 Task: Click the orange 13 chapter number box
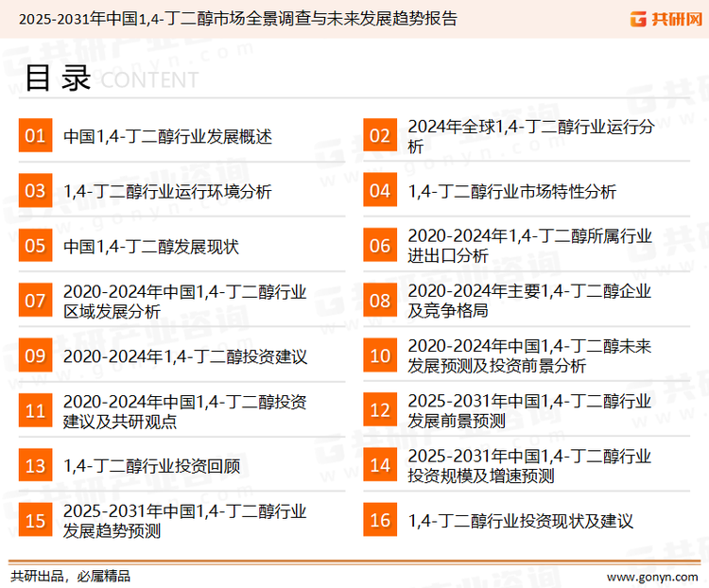tap(35, 465)
